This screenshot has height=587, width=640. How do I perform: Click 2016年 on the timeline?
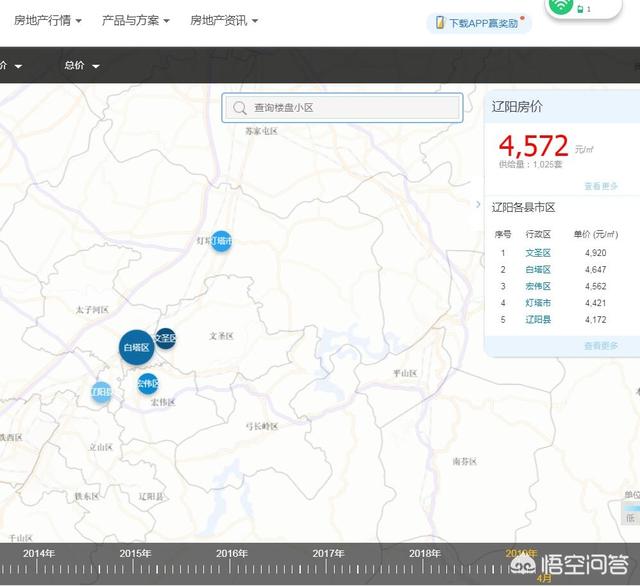pyautogui.click(x=232, y=553)
